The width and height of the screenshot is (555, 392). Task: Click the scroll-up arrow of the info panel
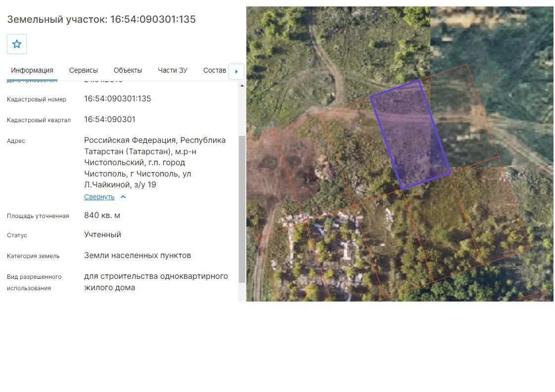pos(242,86)
